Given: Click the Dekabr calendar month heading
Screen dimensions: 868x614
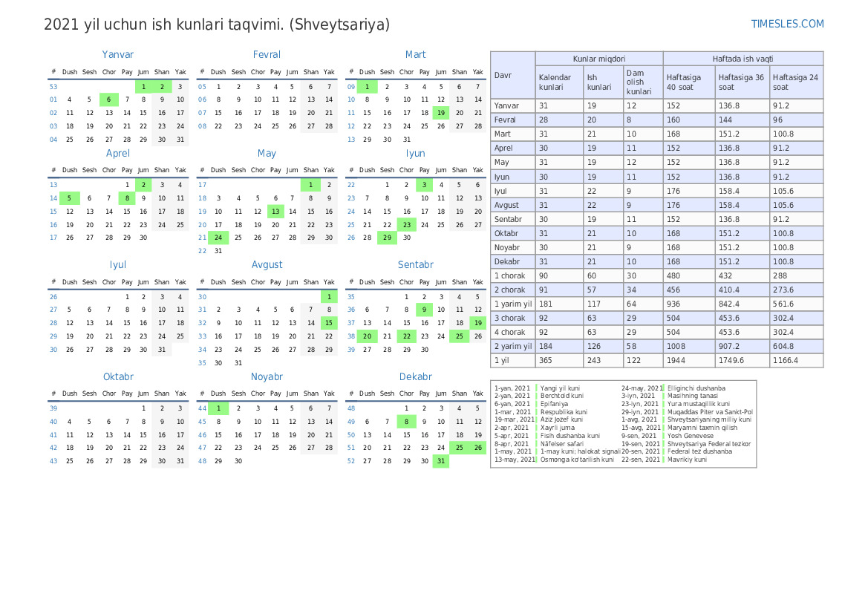Looking at the screenshot, I should click(x=415, y=376).
